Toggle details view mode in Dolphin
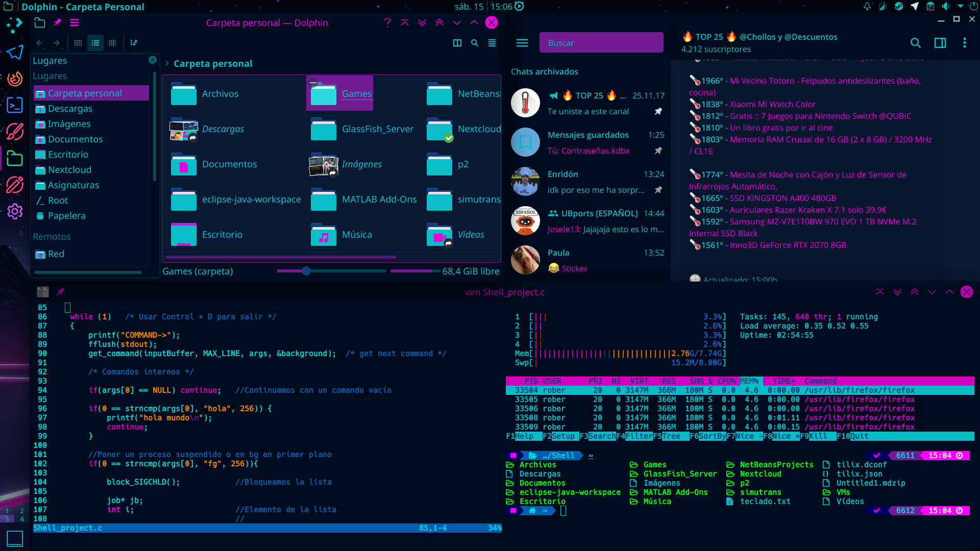980x551 pixels. (113, 43)
